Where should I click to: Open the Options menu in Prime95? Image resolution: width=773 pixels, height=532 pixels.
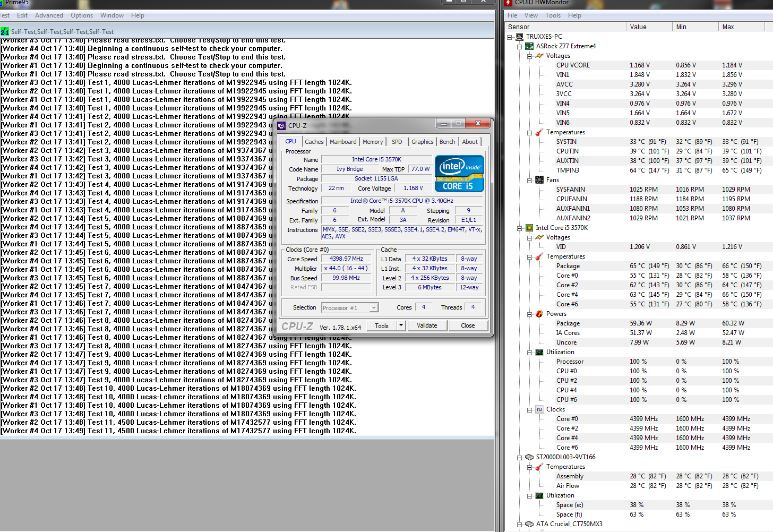[82, 15]
